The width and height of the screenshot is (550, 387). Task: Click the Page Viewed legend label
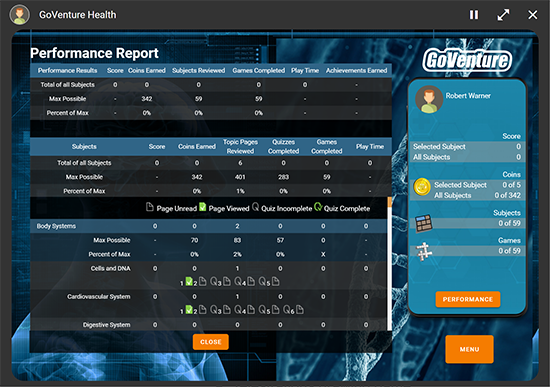pyautogui.click(x=229, y=209)
